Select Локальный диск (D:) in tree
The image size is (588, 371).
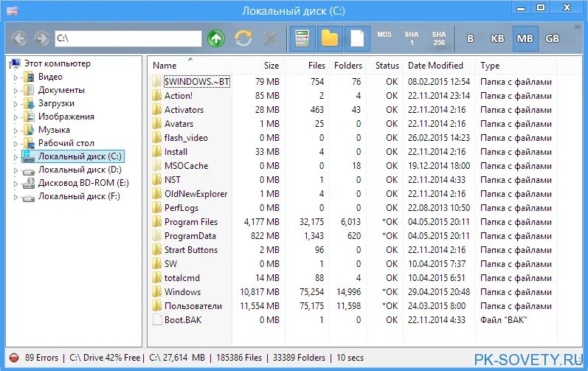[x=80, y=170]
